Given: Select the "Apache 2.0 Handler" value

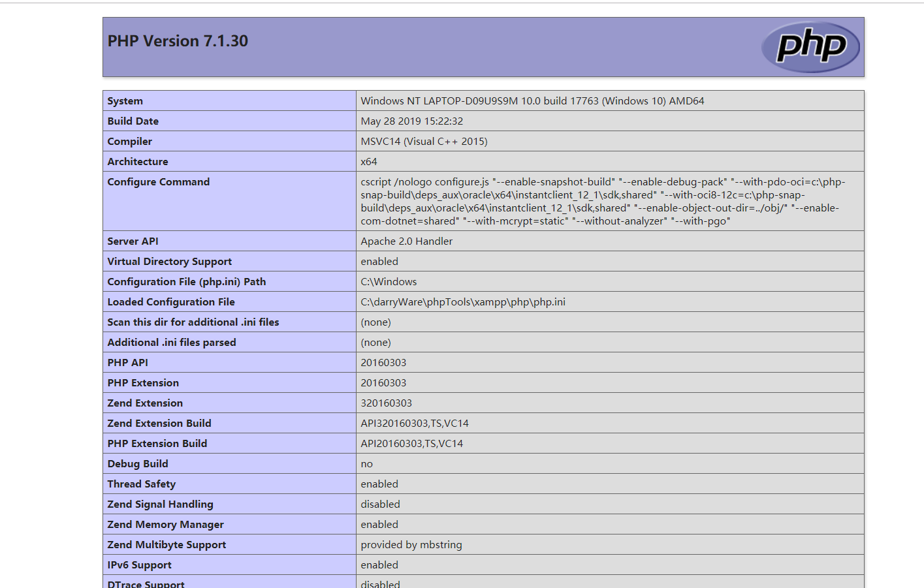Looking at the screenshot, I should pos(407,241).
